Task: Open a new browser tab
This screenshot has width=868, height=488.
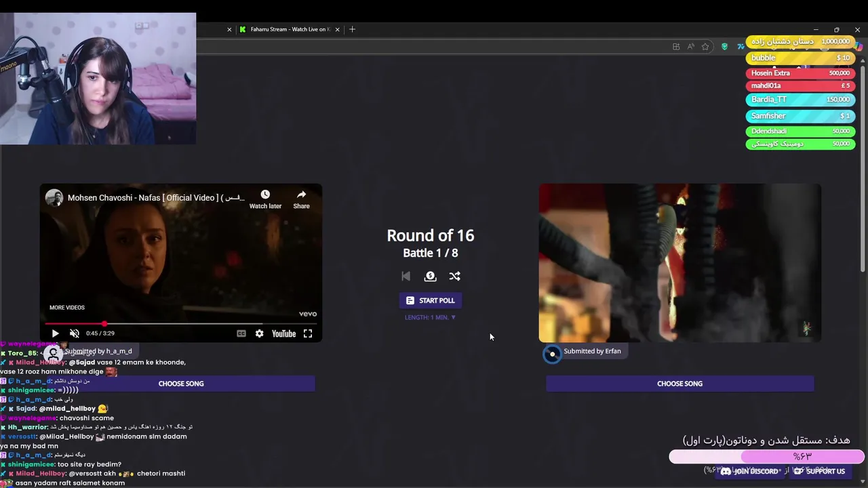Action: (352, 29)
